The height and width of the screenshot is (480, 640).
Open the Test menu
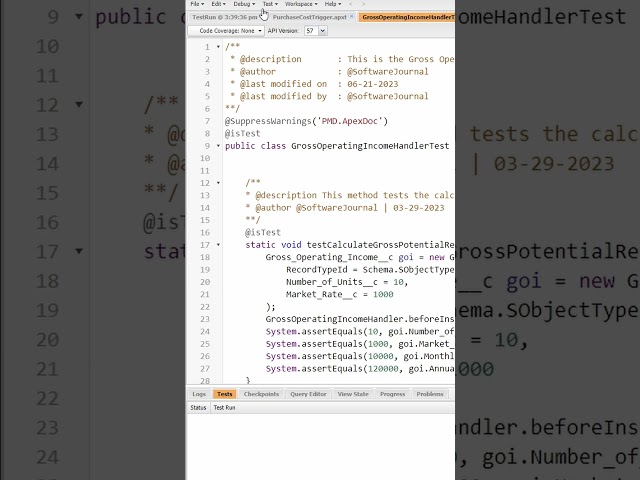click(270, 4)
